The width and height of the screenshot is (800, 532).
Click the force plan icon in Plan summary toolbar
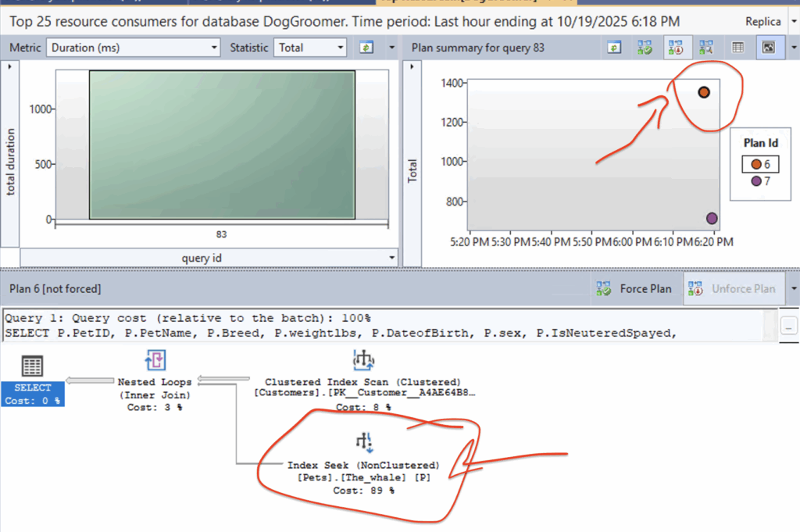[x=645, y=48]
